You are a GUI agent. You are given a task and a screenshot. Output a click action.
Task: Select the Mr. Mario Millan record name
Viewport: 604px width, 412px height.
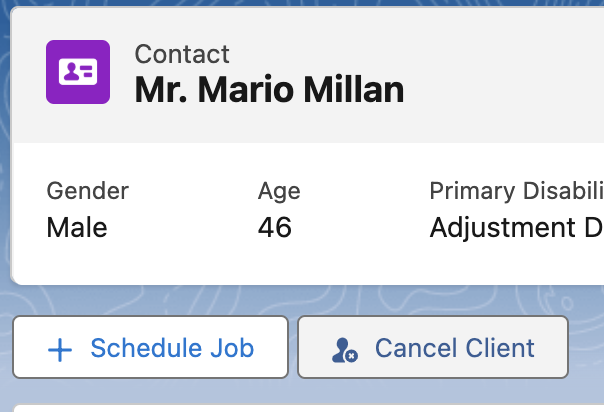[x=269, y=89]
